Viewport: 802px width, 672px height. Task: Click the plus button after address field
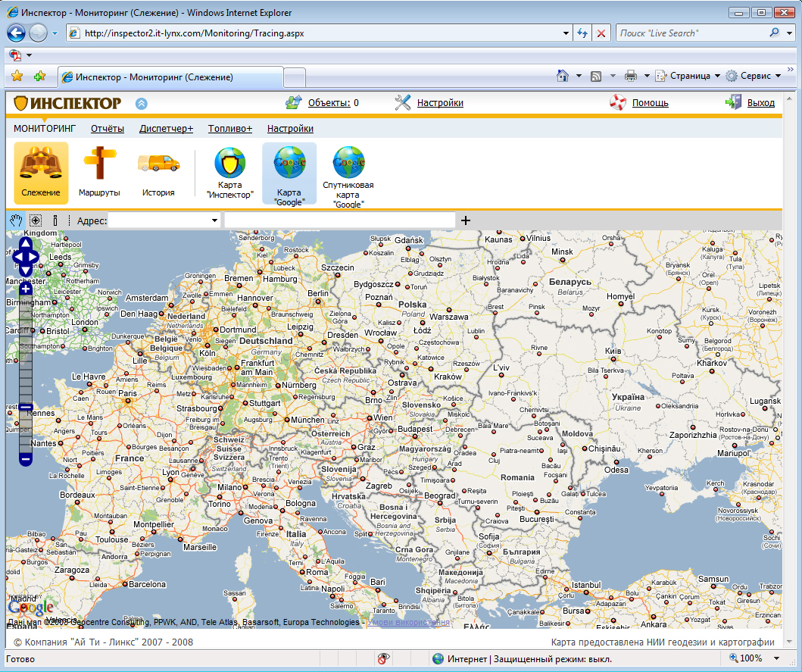click(466, 220)
